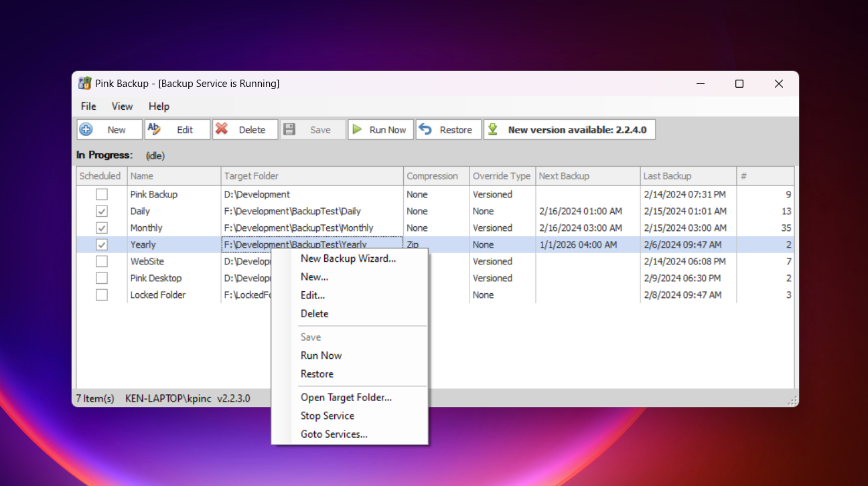Choose New Backup Wizard from context menu
This screenshot has height=486, width=868.
[x=348, y=258]
